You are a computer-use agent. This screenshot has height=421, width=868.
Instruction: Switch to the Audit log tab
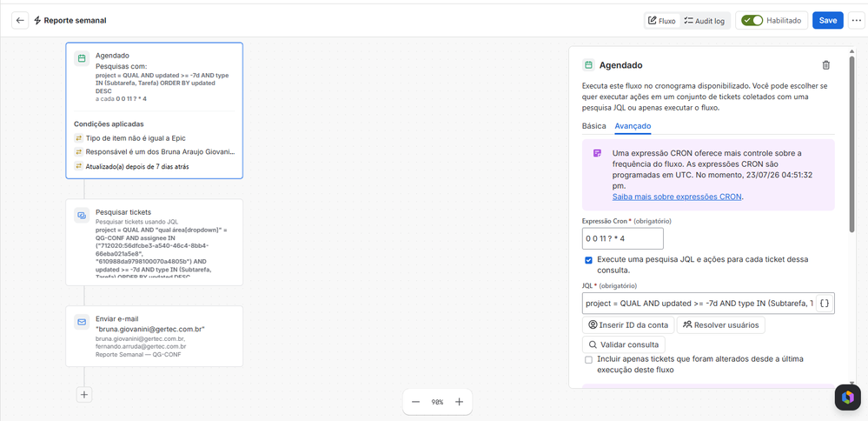tap(704, 21)
